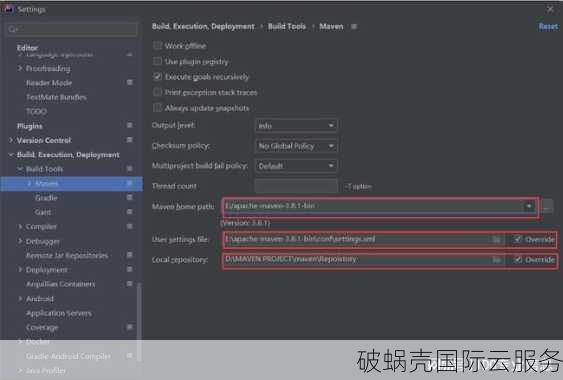563x380 pixels.
Task: Click the IntelliJ icon in title bar
Action: tap(8, 9)
